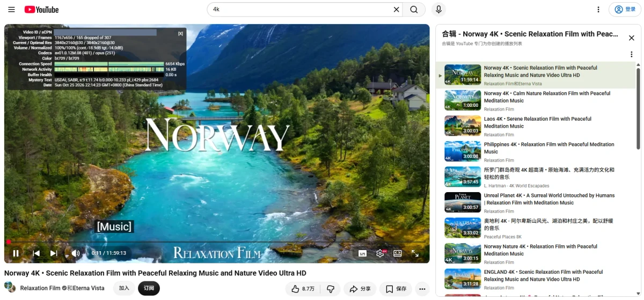This screenshot has height=300, width=644.
Task: Click the 订阅 subscribe button
Action: pyautogui.click(x=149, y=288)
